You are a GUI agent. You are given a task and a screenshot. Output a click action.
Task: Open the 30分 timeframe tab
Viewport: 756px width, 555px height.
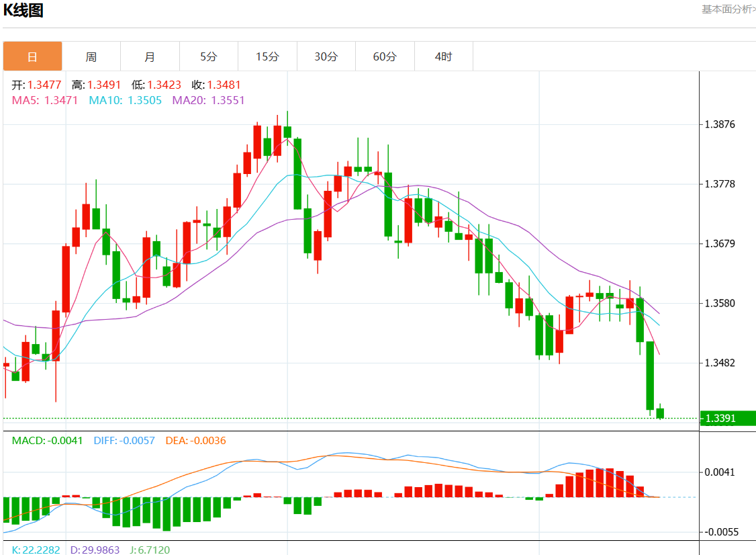(x=326, y=56)
